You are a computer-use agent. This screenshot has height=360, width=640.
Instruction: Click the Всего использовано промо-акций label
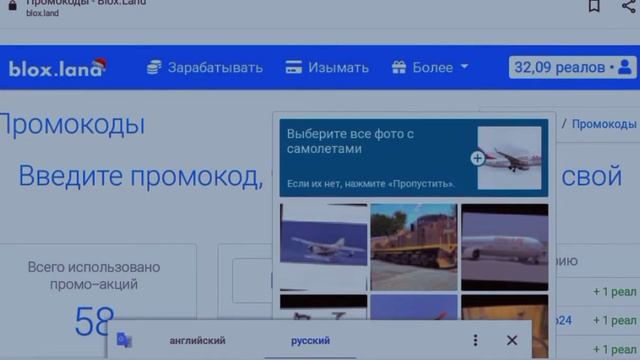pos(94,276)
